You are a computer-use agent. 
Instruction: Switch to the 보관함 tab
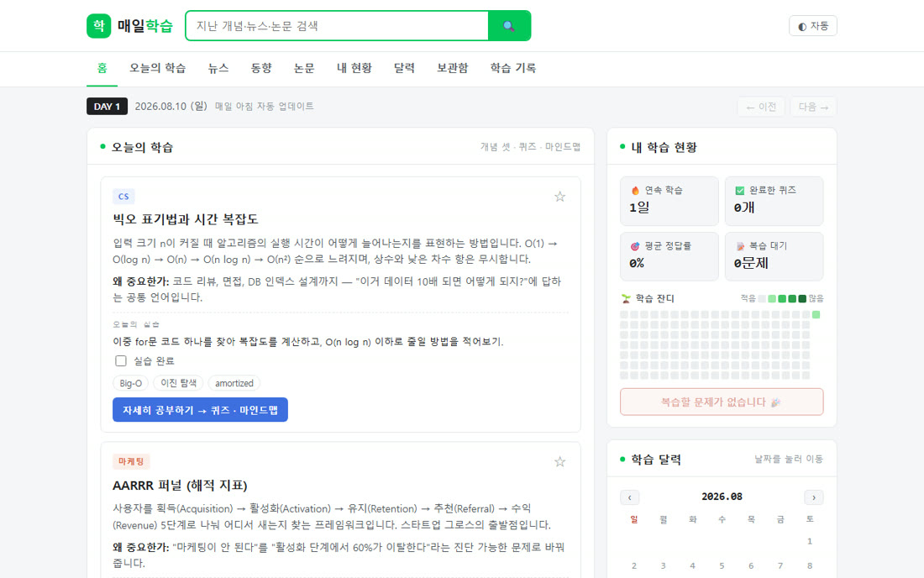point(452,68)
